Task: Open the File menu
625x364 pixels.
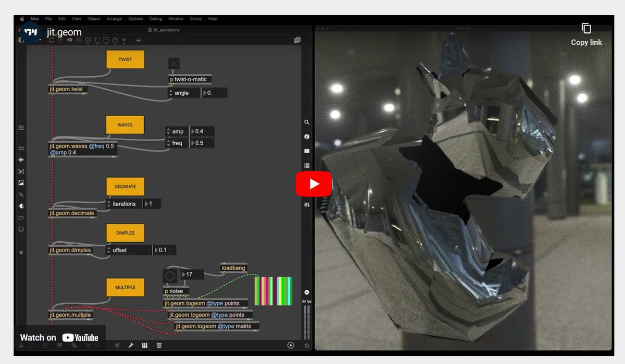Action: (48, 19)
